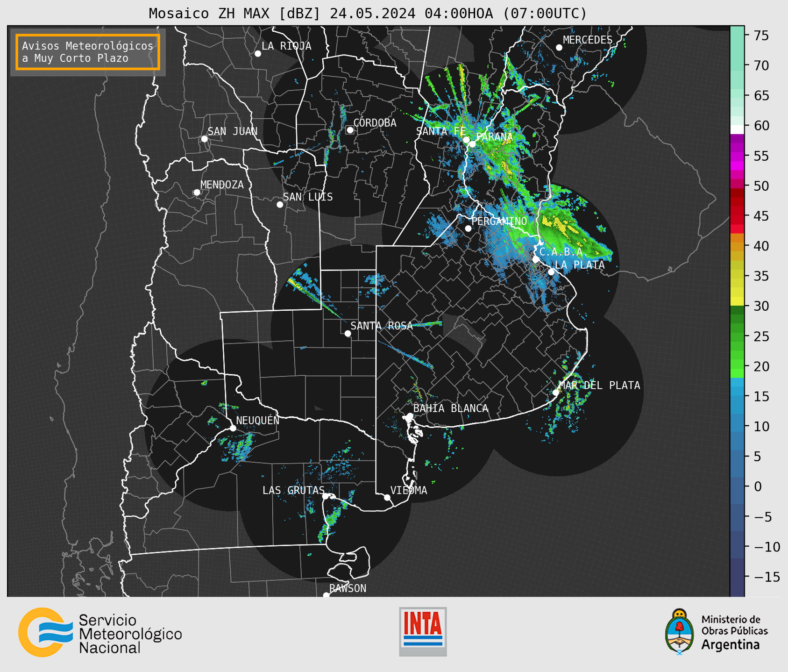Click the VIEDMA city marker dot
Screen dimensions: 788x672
click(387, 498)
